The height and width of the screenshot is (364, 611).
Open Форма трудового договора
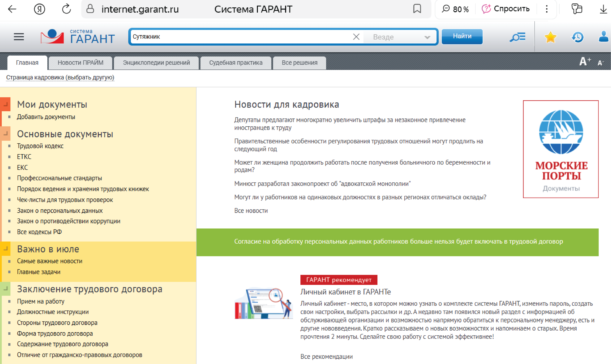55,333
